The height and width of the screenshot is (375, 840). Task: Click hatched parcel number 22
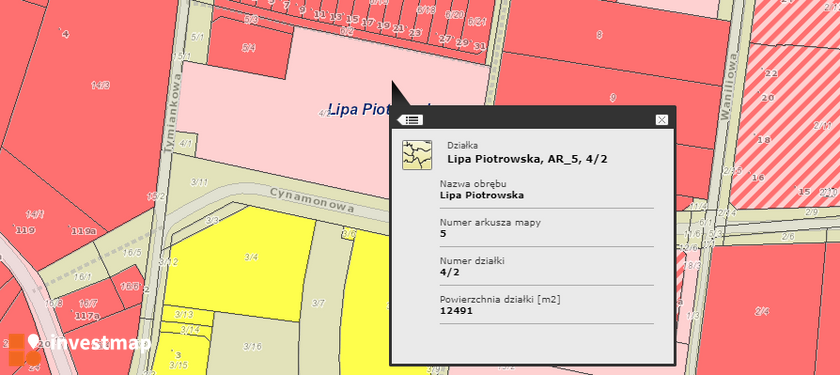(771, 73)
